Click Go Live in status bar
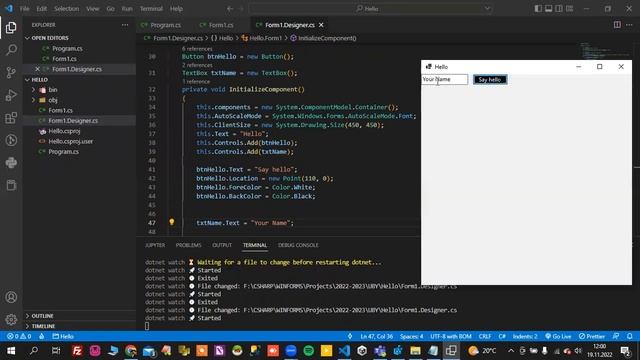The height and width of the screenshot is (360, 640). point(558,336)
